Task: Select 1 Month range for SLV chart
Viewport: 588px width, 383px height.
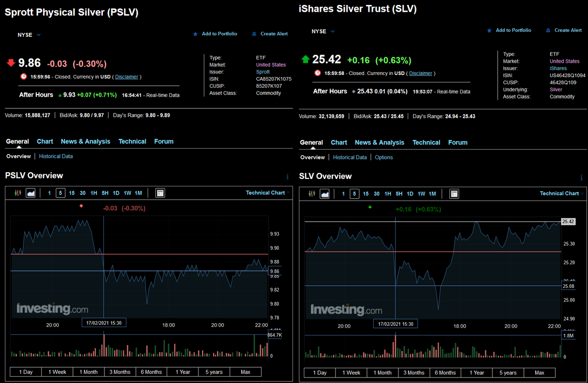Action: pos(383,373)
